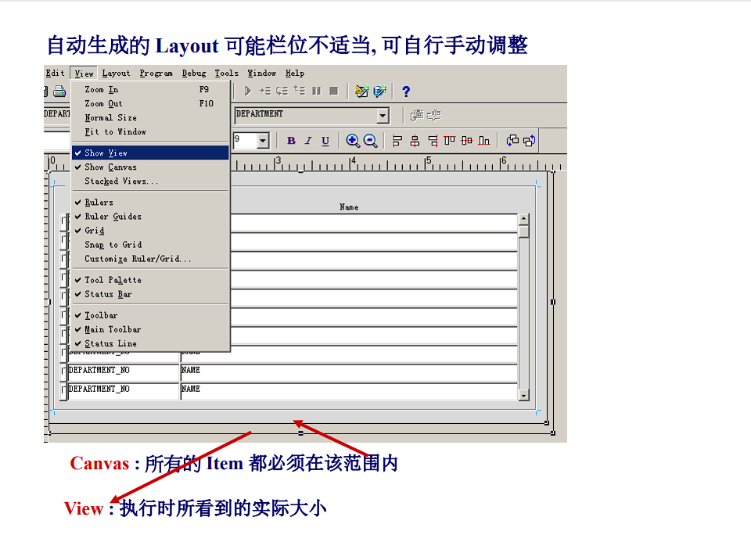This screenshot has width=751, height=560.
Task: Open the Tools menu
Action: point(227,74)
